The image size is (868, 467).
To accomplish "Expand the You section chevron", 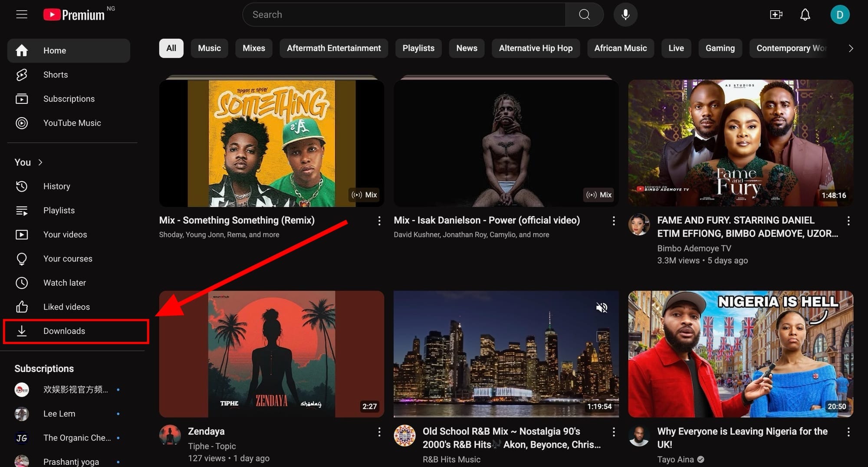I will pyautogui.click(x=40, y=162).
